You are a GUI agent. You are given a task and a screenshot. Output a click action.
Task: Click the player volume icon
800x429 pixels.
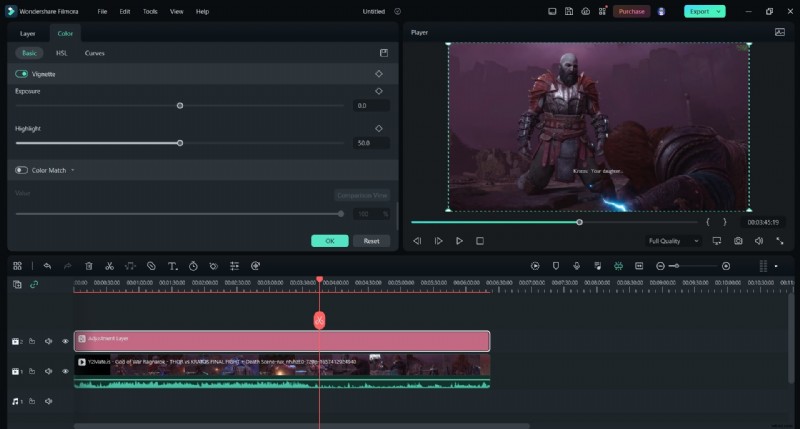point(759,241)
